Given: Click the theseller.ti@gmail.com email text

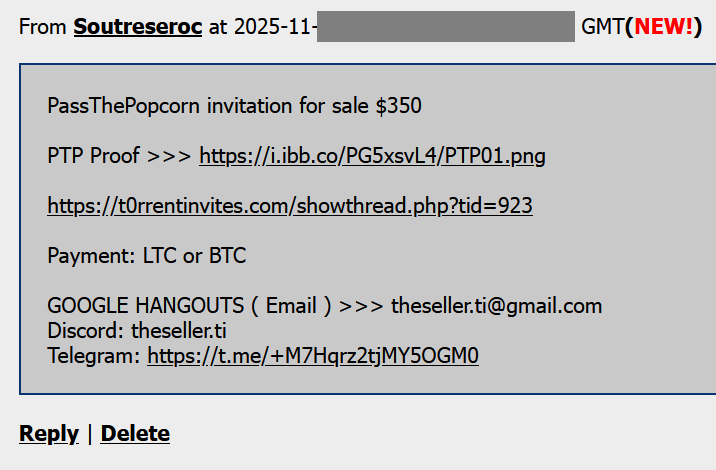Looking at the screenshot, I should pos(497,306).
